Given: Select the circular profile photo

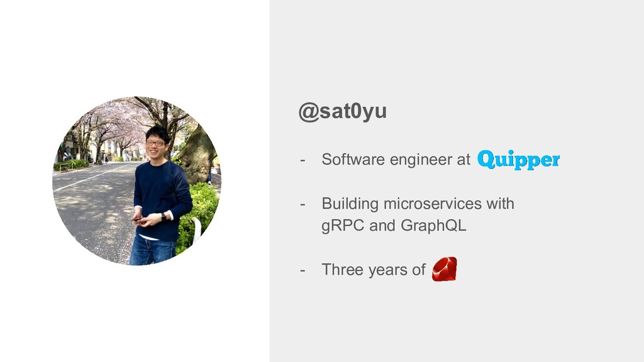Looking at the screenshot, I should click(136, 181).
